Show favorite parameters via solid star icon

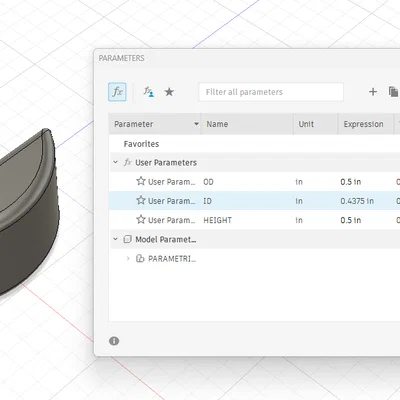pos(169,92)
